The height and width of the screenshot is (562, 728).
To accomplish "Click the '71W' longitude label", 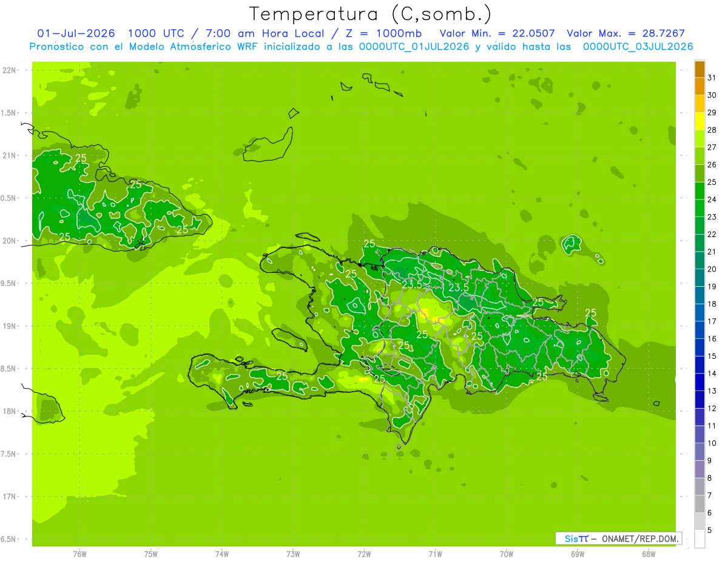I will 435,554.
